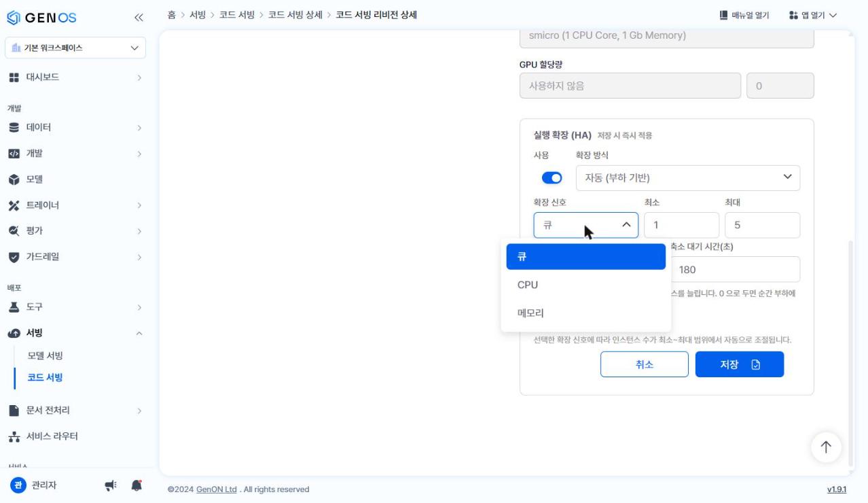Click the manual book icon

tap(723, 15)
